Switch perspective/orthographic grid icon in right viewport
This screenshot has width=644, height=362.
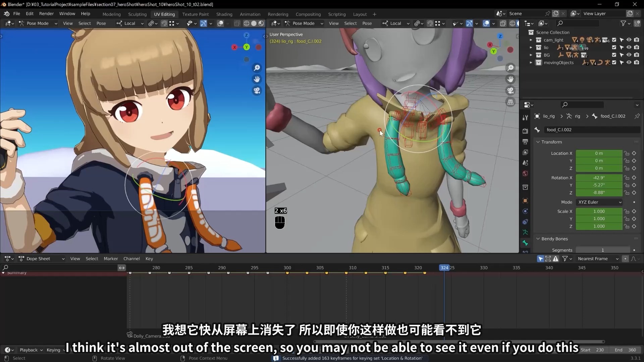(x=511, y=102)
